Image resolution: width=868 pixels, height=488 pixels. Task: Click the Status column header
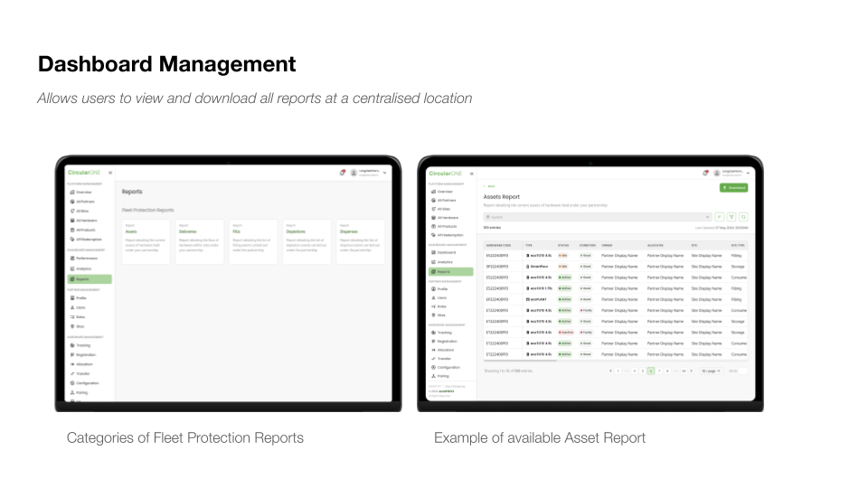click(x=563, y=245)
